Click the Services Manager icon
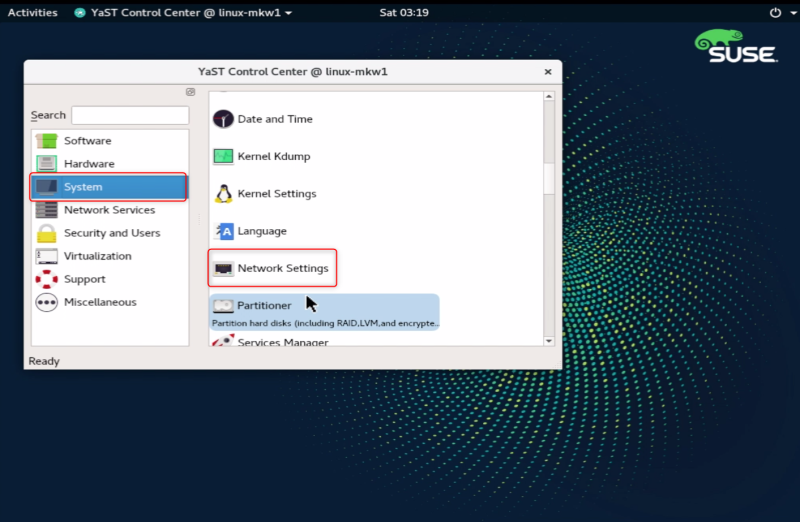The height and width of the screenshot is (522, 800). click(223, 340)
